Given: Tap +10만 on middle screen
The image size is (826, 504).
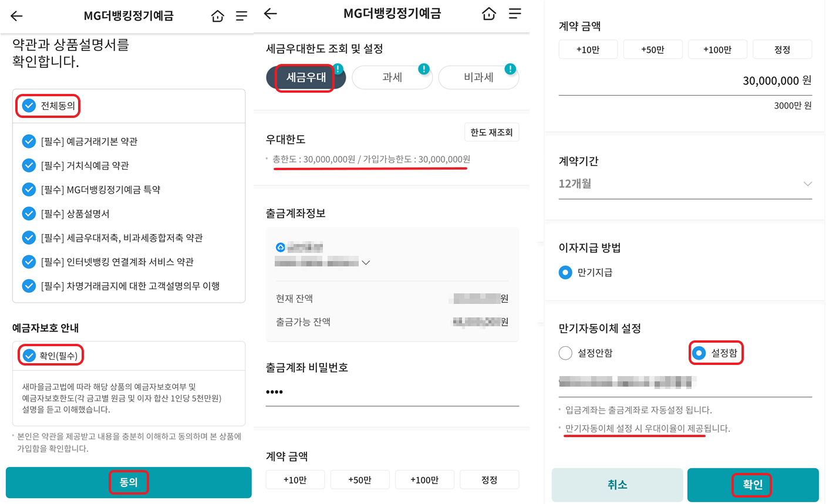Looking at the screenshot, I should tap(295, 479).
